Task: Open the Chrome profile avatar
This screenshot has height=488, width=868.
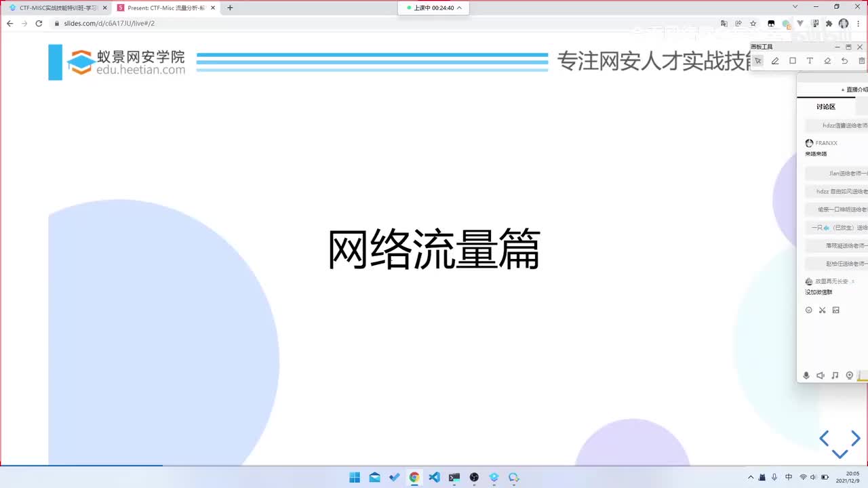Action: tap(844, 23)
